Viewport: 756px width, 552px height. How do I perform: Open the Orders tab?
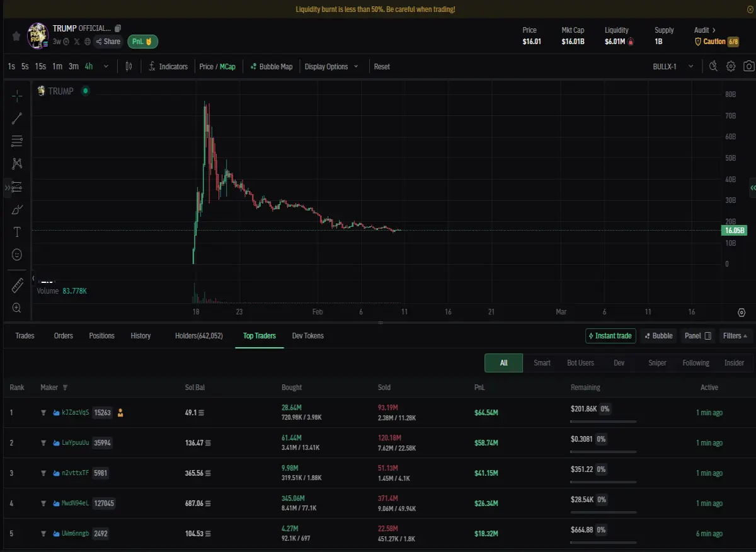[64, 336]
